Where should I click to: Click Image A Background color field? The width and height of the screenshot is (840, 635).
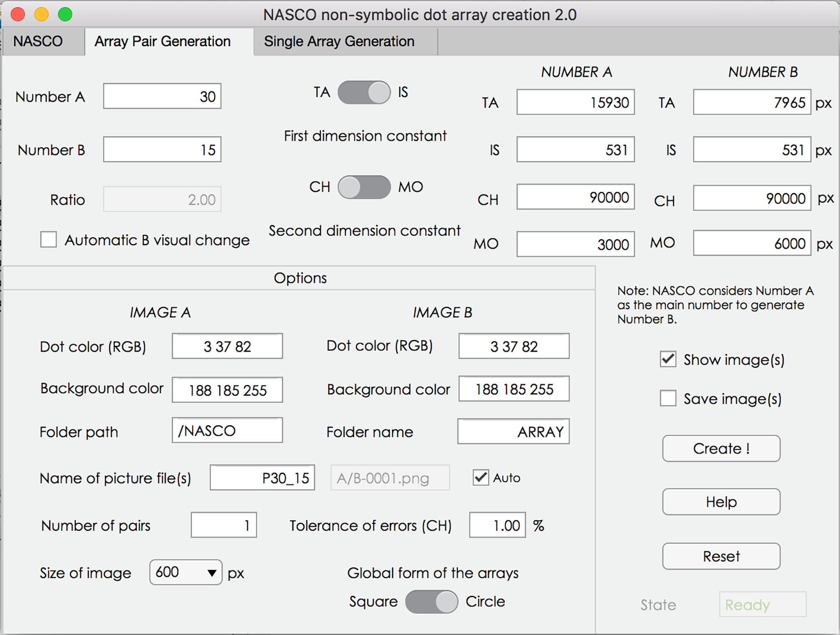228,390
